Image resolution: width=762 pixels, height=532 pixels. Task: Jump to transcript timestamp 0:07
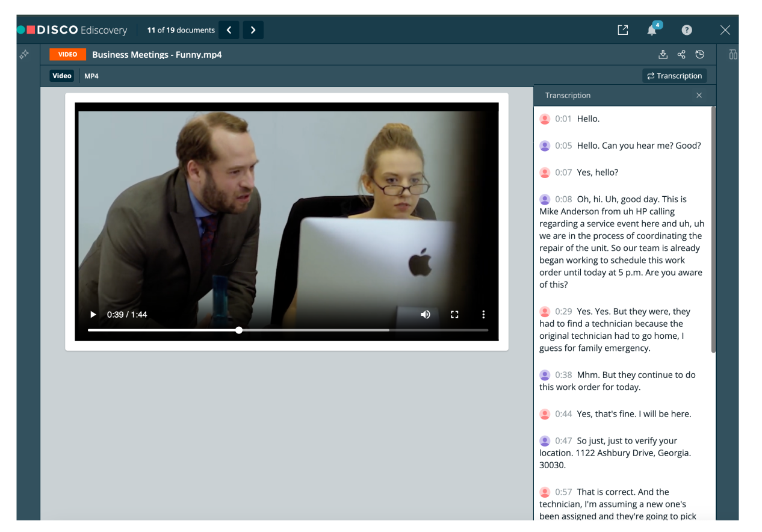563,173
